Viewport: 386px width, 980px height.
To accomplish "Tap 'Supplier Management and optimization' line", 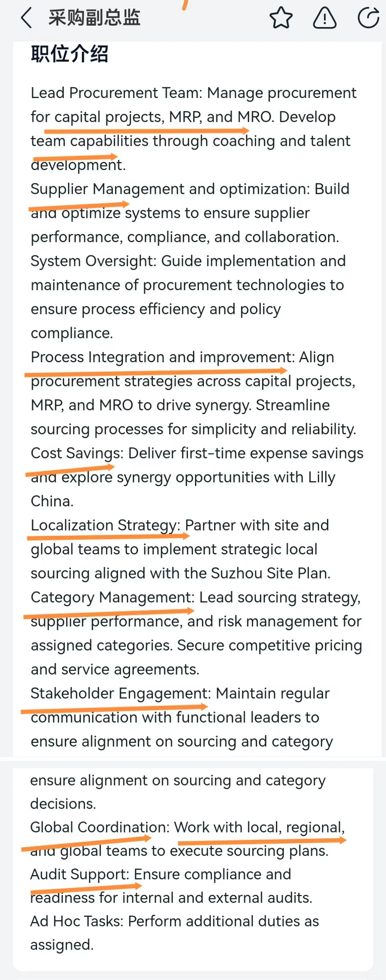I will click(x=170, y=189).
